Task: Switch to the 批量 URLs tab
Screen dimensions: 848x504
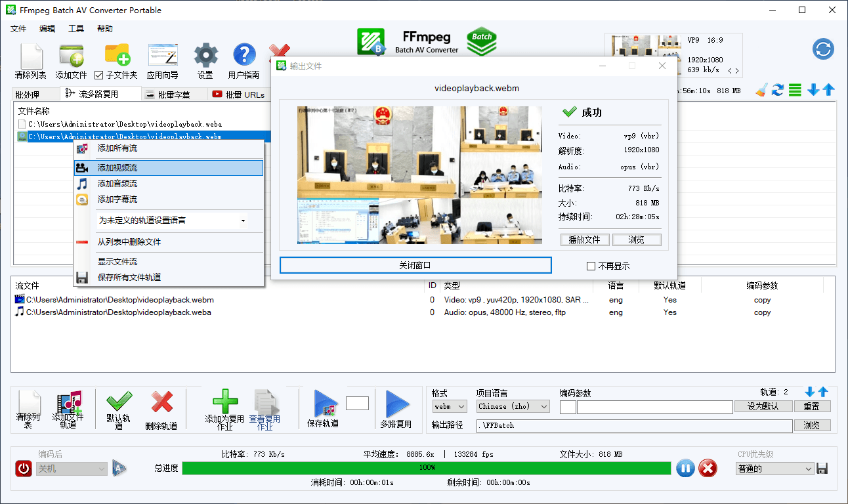Action: coord(238,94)
